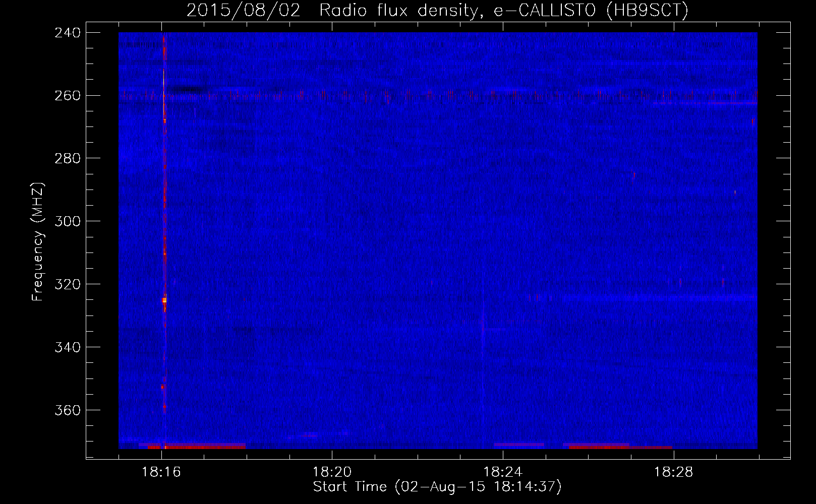Click the 280 frequency tick label

click(x=68, y=159)
